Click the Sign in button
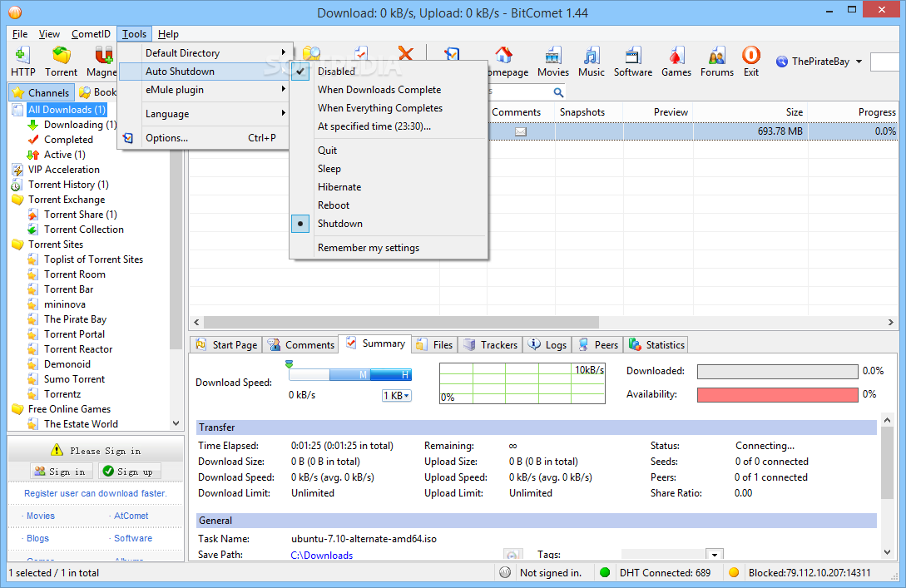Screen dimensions: 906x588 click(x=62, y=472)
